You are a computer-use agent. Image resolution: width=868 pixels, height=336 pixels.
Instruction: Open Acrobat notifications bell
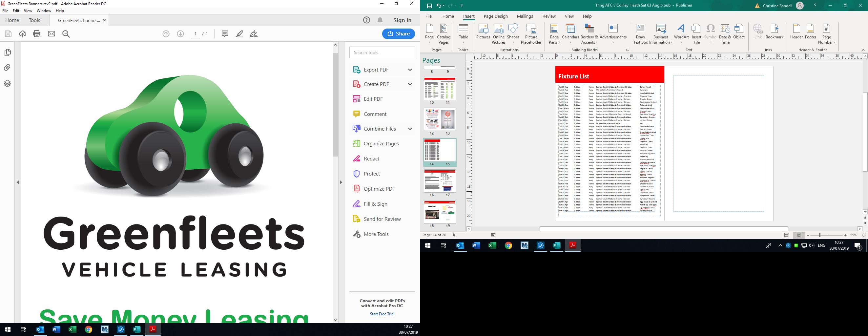pos(380,20)
